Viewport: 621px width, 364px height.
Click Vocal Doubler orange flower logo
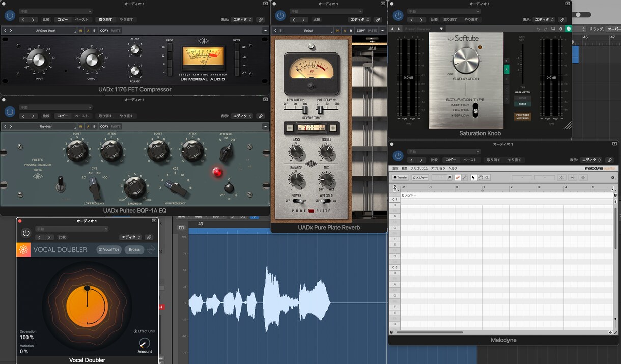(23, 249)
